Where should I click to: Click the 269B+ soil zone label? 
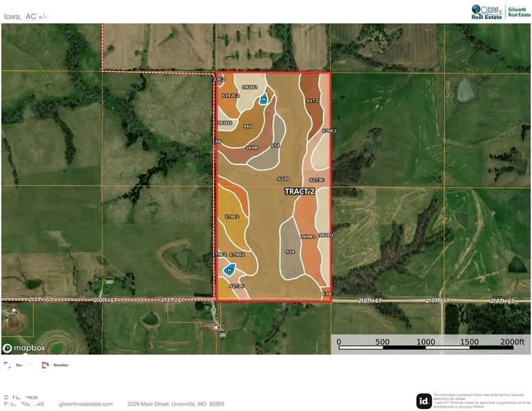tap(308, 236)
